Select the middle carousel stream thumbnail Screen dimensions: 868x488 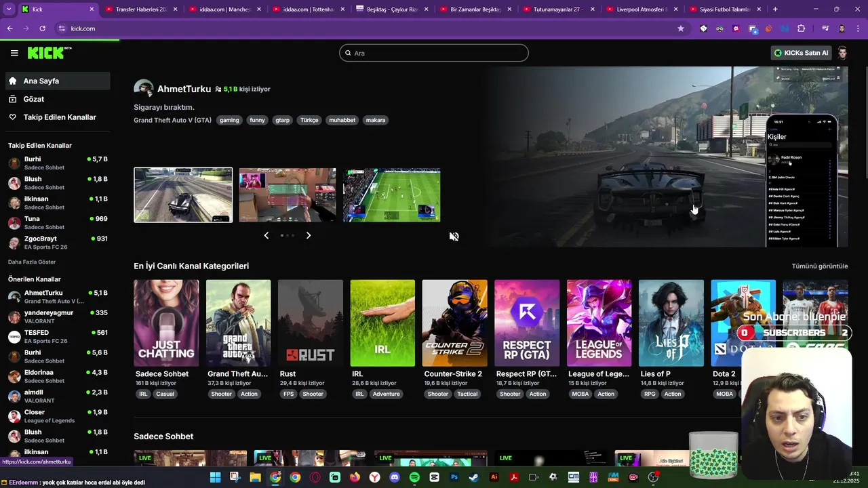[288, 195]
